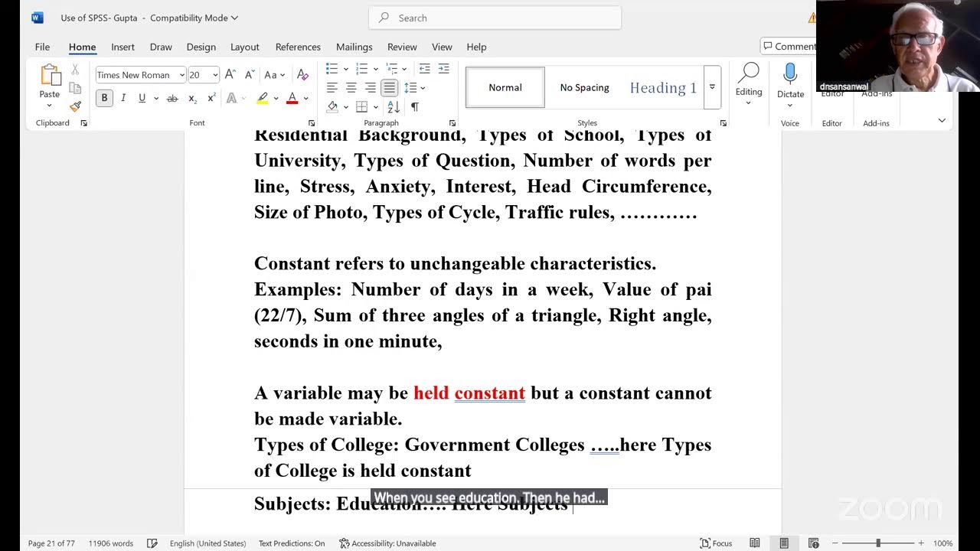Toggle Text Predictions setting
Screen dimensions: 980x551
(292, 543)
